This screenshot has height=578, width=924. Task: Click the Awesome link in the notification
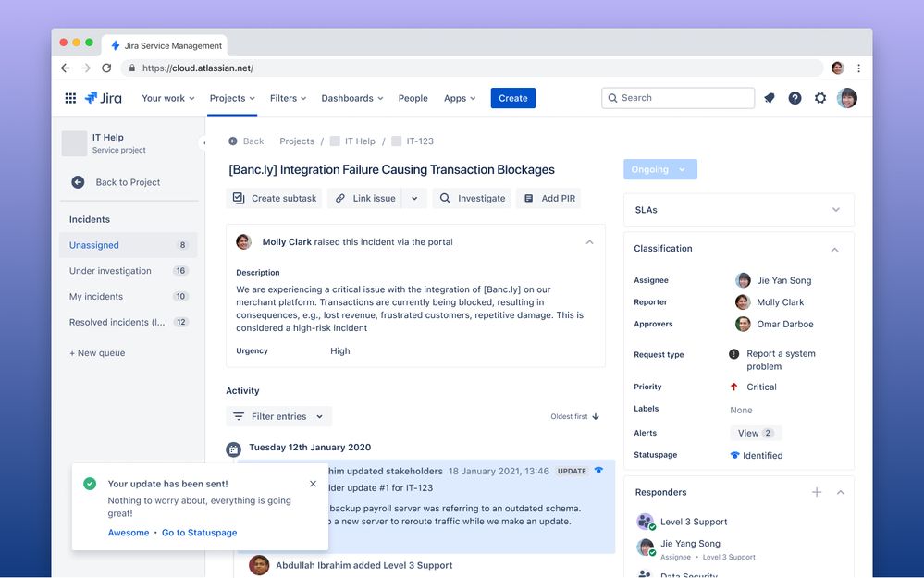(x=129, y=533)
